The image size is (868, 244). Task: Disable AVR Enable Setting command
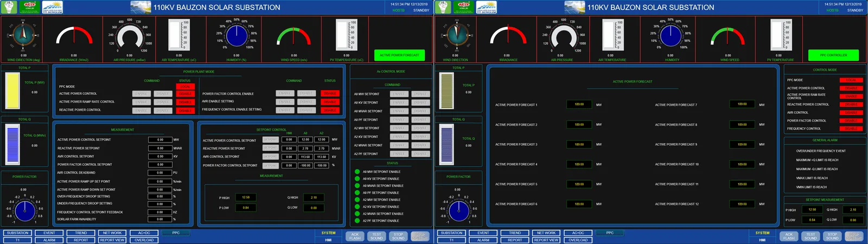pos(307,101)
